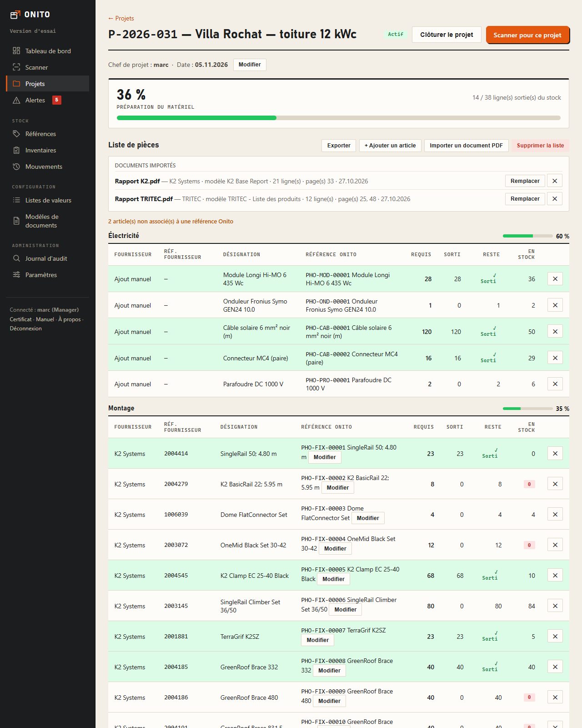
Task: Delete the Câble solaire 6 mm² row
Action: [x=555, y=332]
